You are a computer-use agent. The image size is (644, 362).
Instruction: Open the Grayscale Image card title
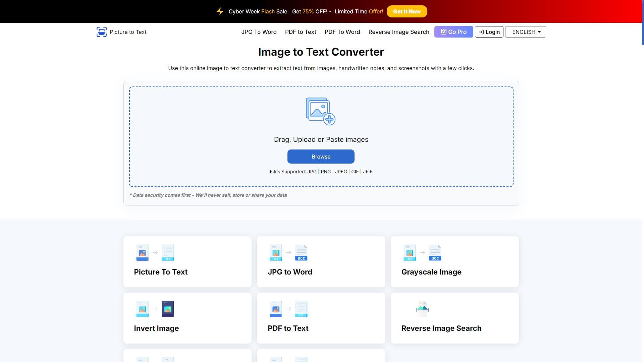[x=431, y=272]
